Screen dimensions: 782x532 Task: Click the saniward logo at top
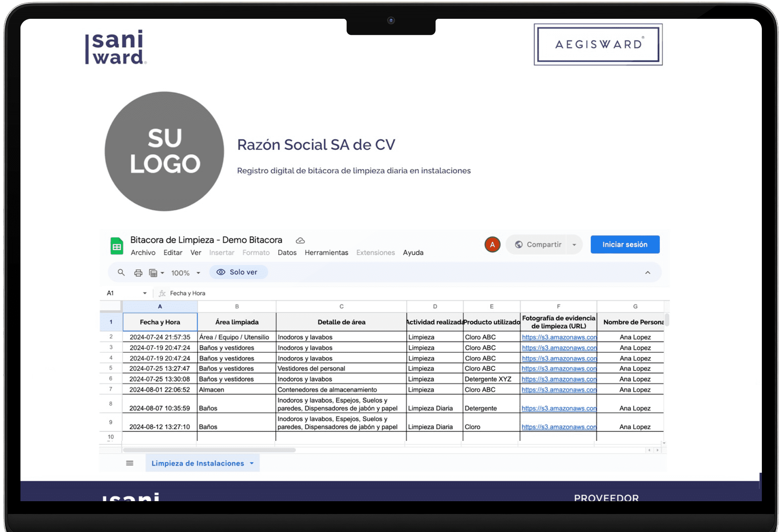tap(116, 47)
